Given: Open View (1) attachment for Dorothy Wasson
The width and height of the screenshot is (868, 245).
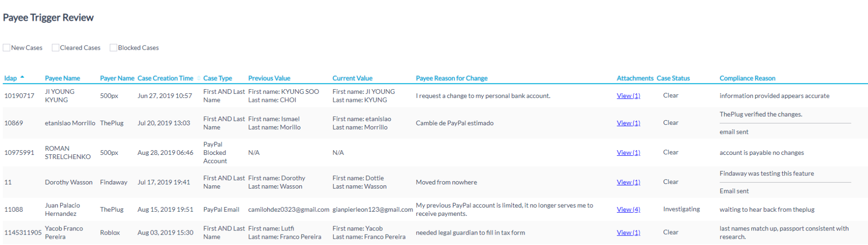Looking at the screenshot, I should [628, 182].
